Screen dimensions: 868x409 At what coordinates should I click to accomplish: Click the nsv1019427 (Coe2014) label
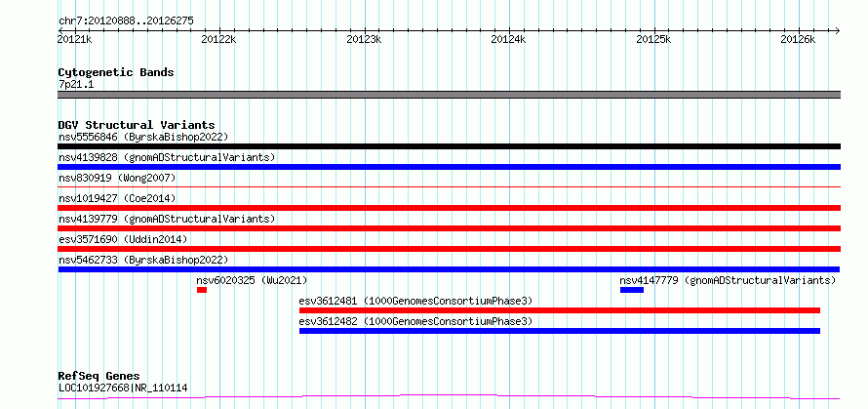tap(117, 198)
